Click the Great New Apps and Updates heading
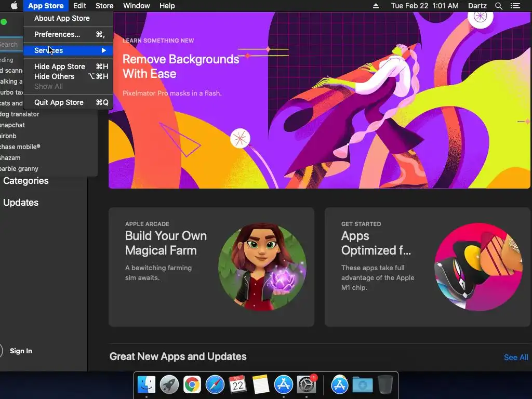The image size is (532, 399). click(178, 356)
